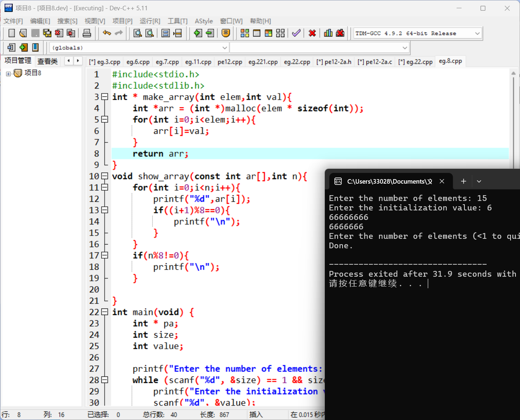Click the Run window icon
The image size is (520, 420).
257,33
